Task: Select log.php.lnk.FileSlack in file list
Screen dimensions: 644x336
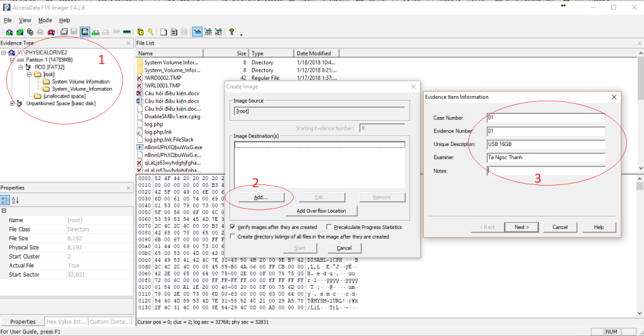Action: click(169, 140)
